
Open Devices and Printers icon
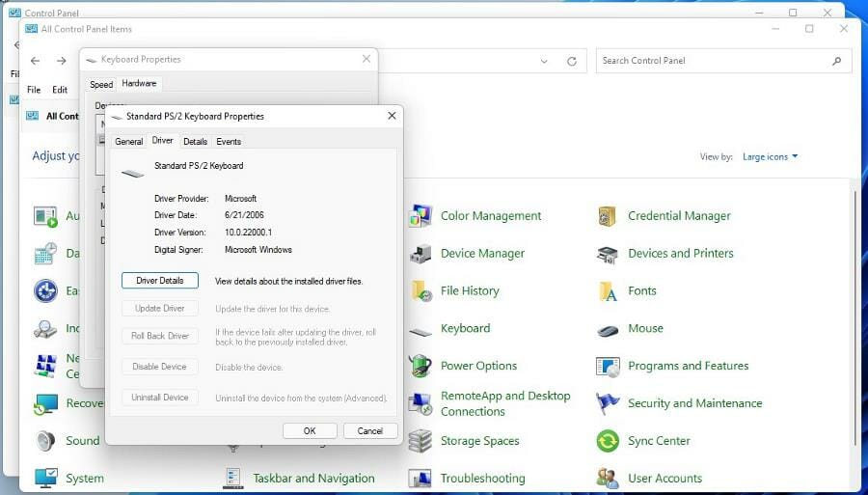coord(608,254)
